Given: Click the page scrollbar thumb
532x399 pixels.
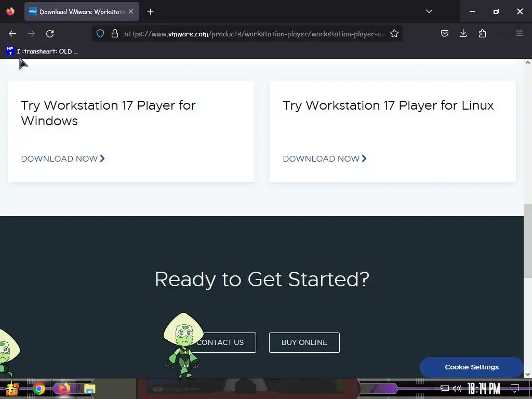Looking at the screenshot, I should coord(528,241).
